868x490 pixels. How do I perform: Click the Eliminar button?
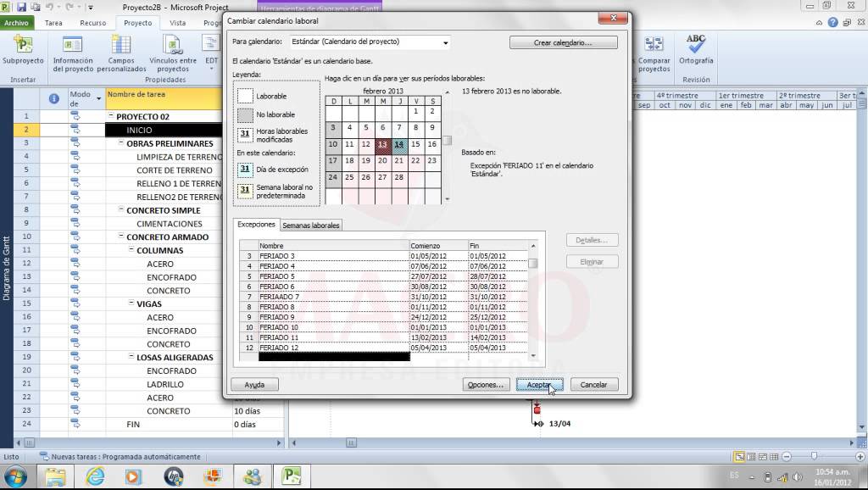pos(592,261)
